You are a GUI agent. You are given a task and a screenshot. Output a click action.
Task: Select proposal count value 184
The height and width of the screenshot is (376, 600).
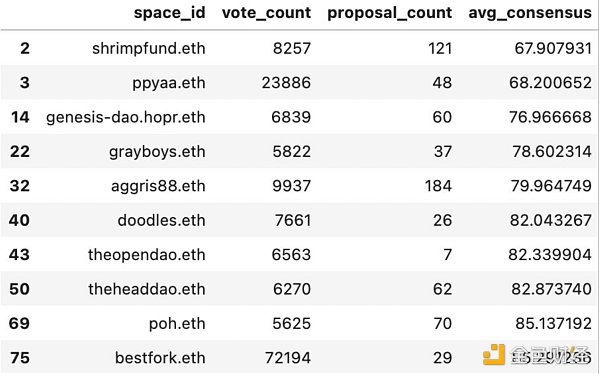439,186
